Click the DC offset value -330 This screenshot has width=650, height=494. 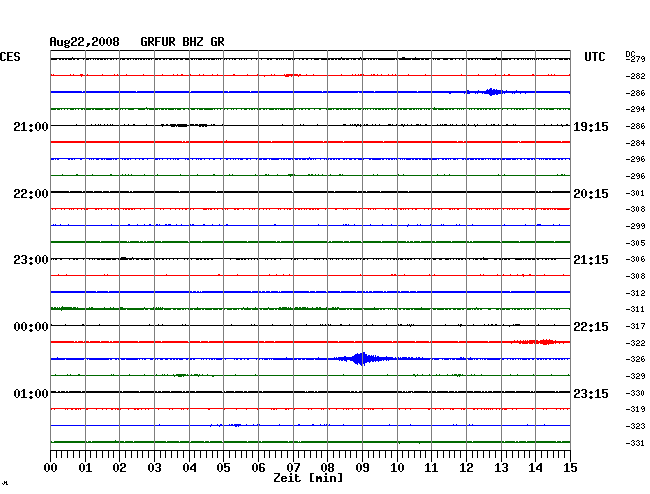coord(635,393)
